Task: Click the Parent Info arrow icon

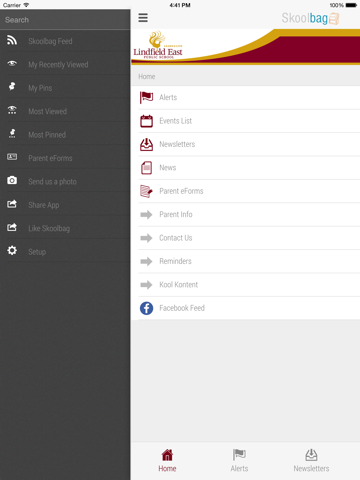Action: [x=146, y=214]
